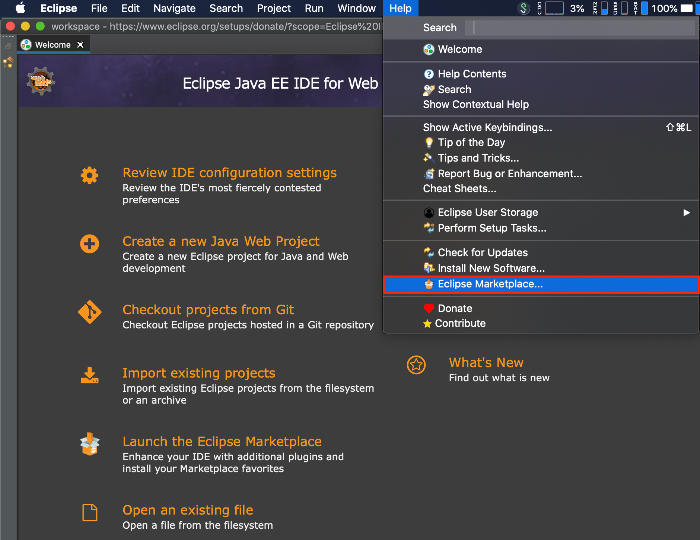The image size is (700, 540).
Task: Click the dollar sign menu bar status icon
Action: pos(524,8)
